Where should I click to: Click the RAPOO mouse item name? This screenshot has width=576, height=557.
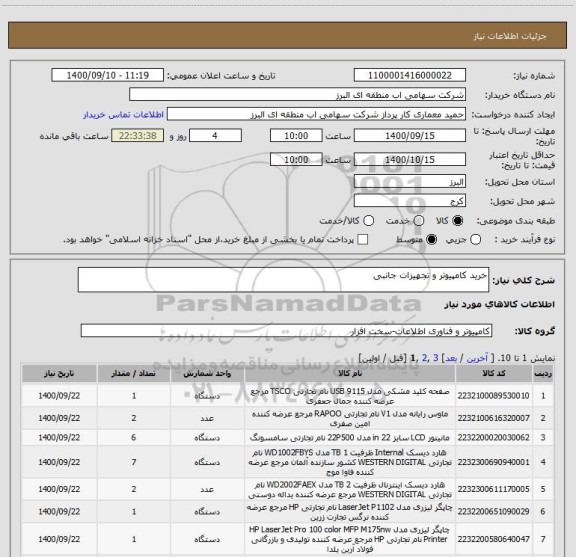350,418
